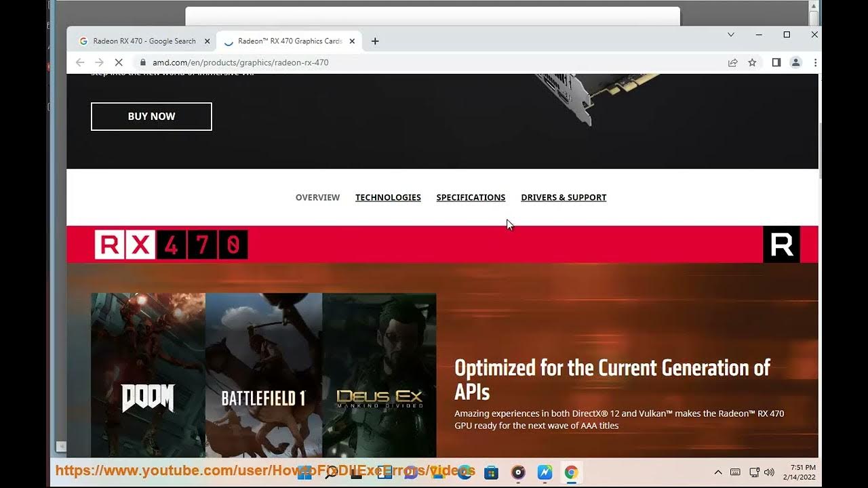Image resolution: width=868 pixels, height=488 pixels.
Task: Close the Radeon RX 470 Google Search tab
Action: [207, 41]
